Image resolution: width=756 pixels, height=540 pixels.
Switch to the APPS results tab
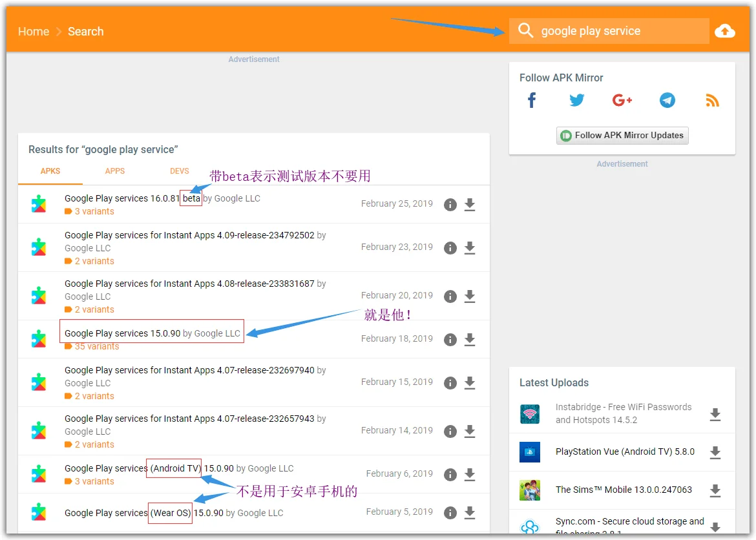(115, 171)
